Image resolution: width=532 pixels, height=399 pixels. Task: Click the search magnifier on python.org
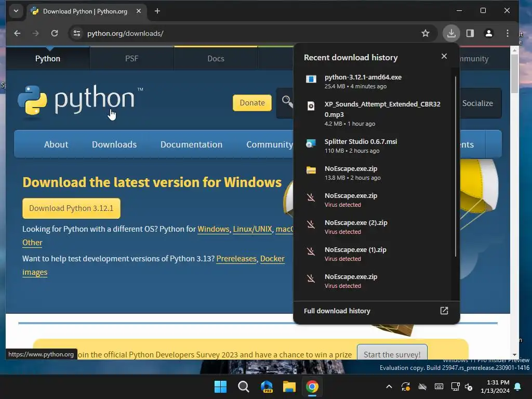(287, 101)
